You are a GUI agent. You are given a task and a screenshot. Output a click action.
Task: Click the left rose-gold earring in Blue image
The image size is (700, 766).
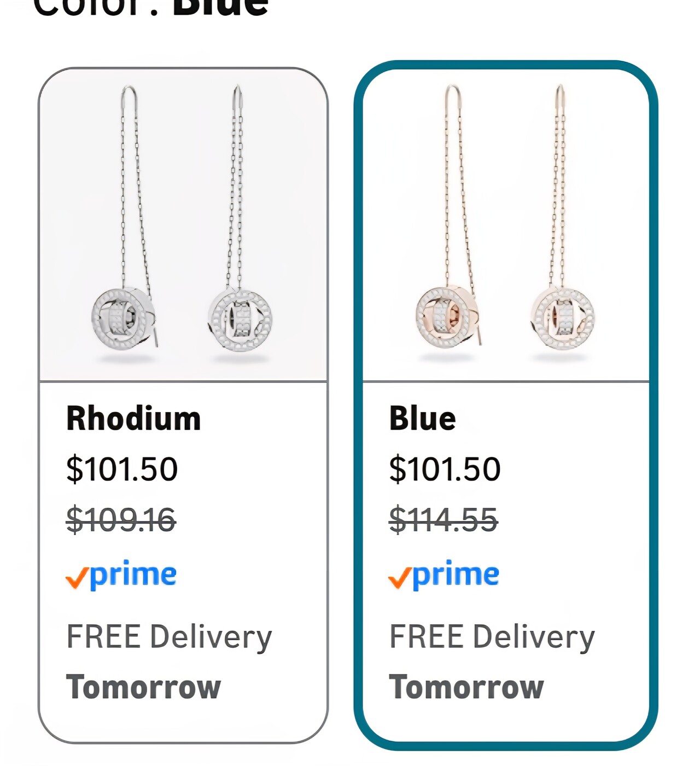tap(446, 317)
